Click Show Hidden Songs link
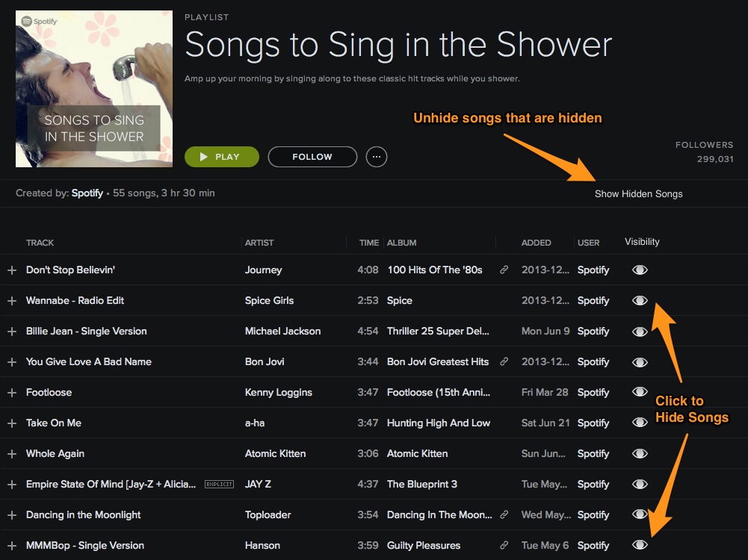The image size is (748, 560). [x=638, y=194]
